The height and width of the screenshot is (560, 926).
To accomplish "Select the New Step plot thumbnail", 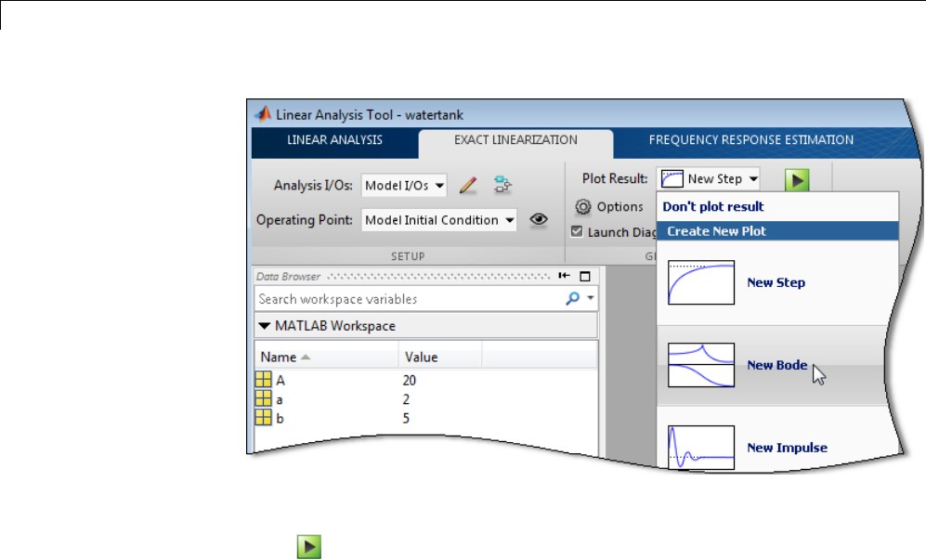I will pos(701,282).
